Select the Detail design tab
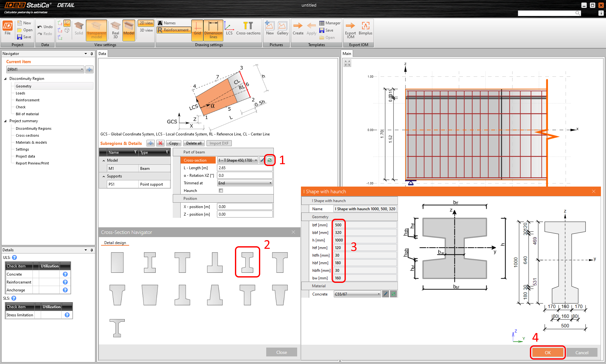This screenshot has width=606, height=364. 115,242
